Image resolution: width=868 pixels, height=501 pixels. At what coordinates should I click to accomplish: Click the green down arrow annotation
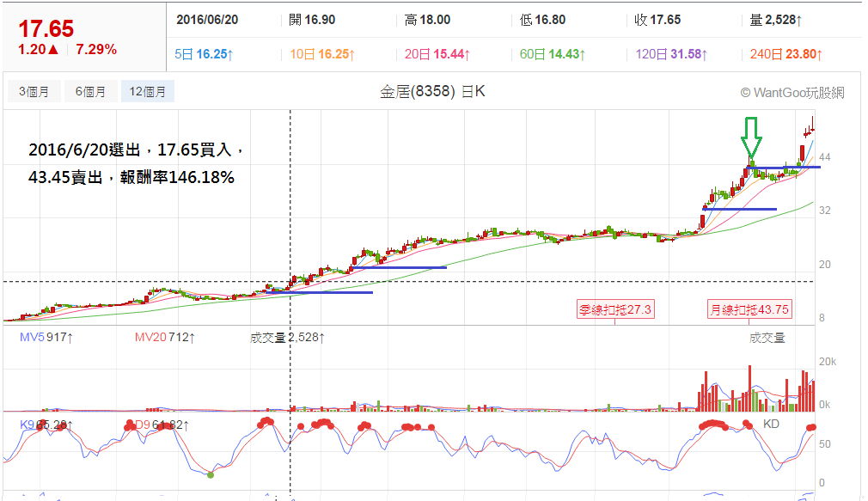pyautogui.click(x=751, y=137)
